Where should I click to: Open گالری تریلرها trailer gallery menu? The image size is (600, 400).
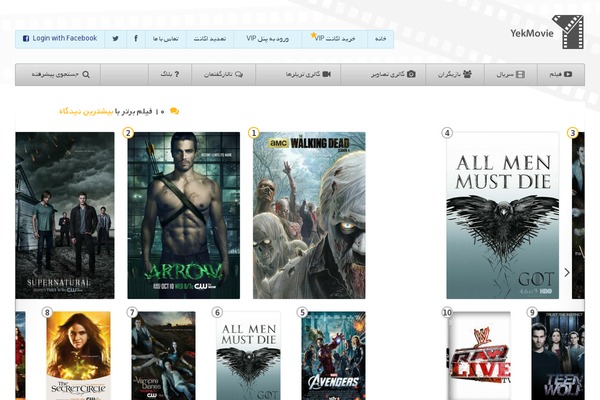298,74
